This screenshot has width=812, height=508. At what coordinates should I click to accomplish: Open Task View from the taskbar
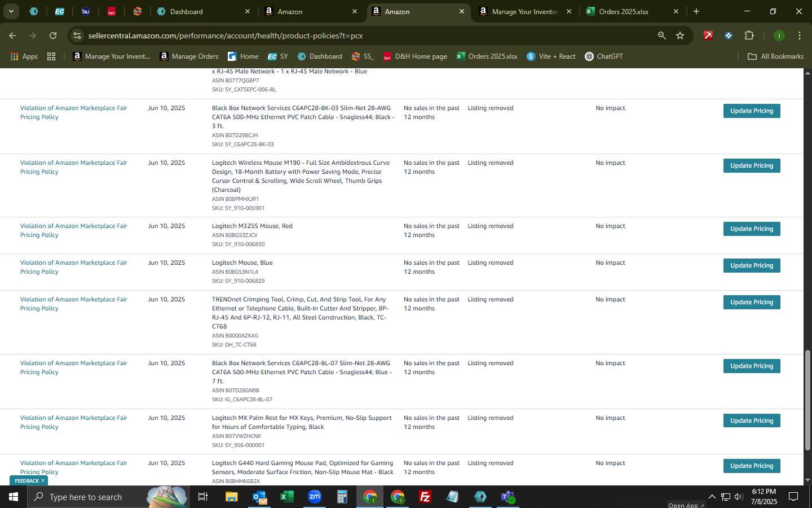click(203, 497)
